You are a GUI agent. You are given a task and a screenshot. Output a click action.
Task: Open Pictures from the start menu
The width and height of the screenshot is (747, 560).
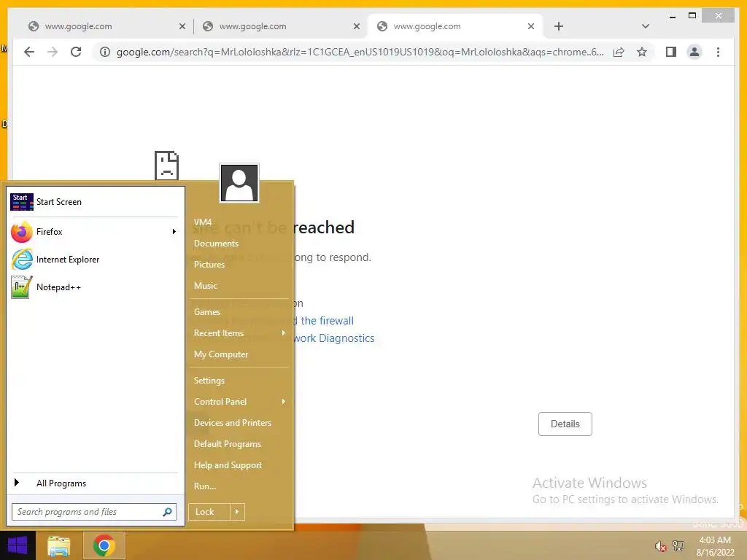click(x=209, y=264)
